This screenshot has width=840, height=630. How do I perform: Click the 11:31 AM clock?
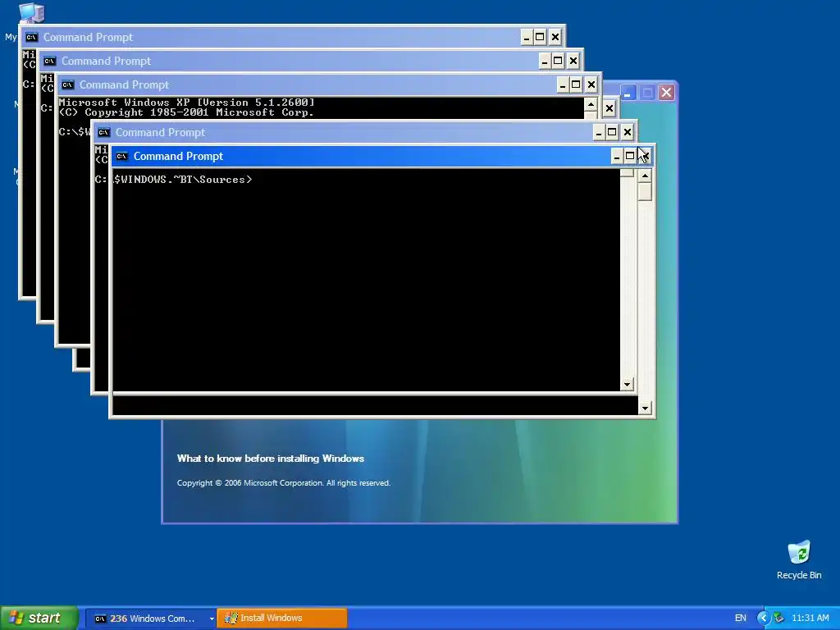(810, 618)
